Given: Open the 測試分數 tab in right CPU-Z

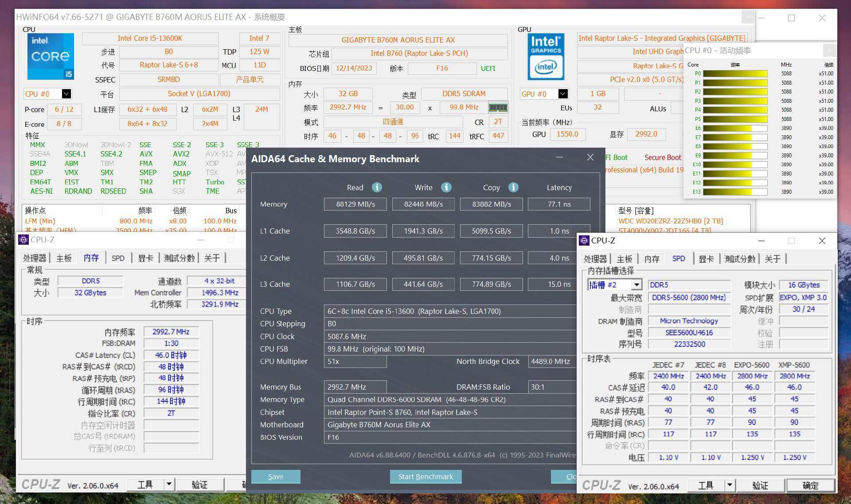Looking at the screenshot, I should point(740,259).
